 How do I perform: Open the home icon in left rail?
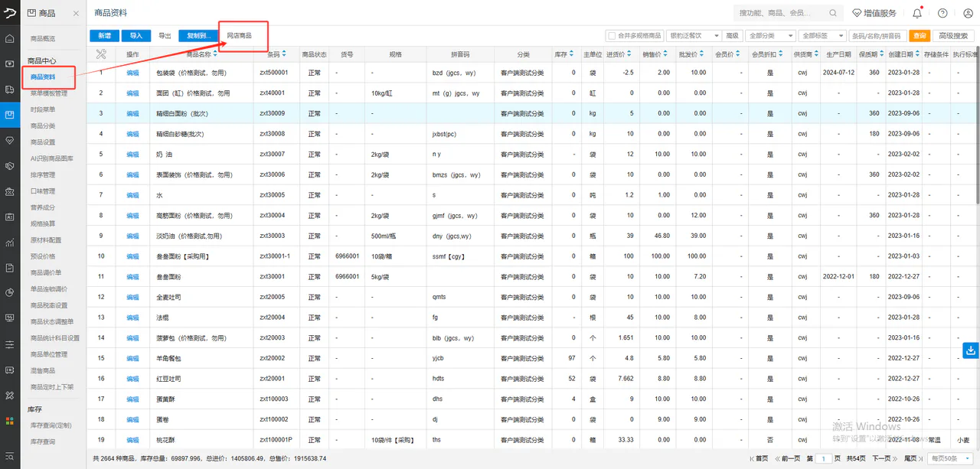[10, 38]
